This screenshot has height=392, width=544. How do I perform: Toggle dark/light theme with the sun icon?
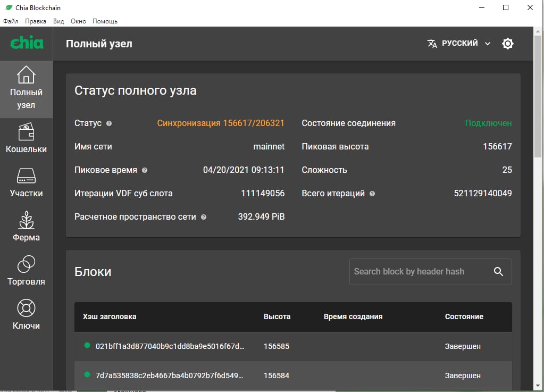click(x=507, y=44)
